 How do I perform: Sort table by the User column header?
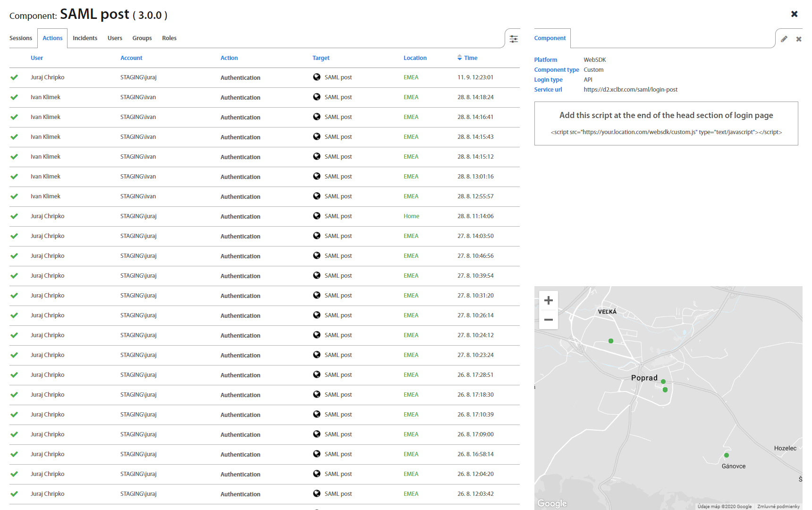click(x=37, y=58)
